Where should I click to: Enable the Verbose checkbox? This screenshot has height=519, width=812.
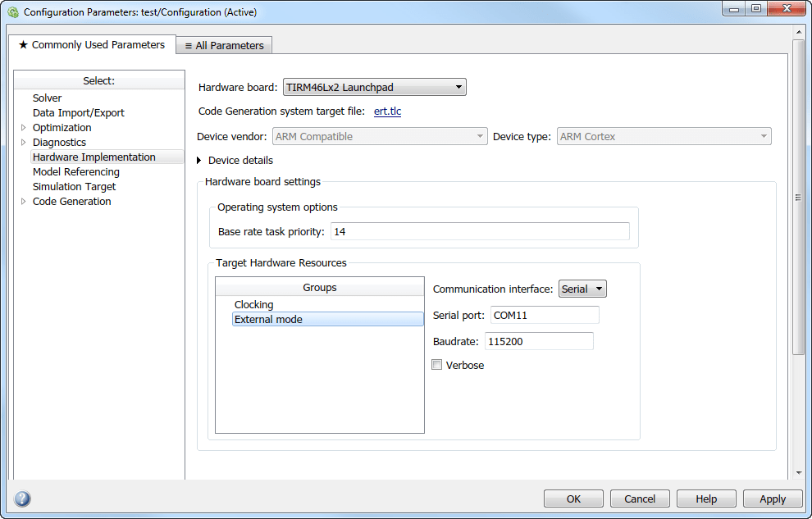point(436,364)
